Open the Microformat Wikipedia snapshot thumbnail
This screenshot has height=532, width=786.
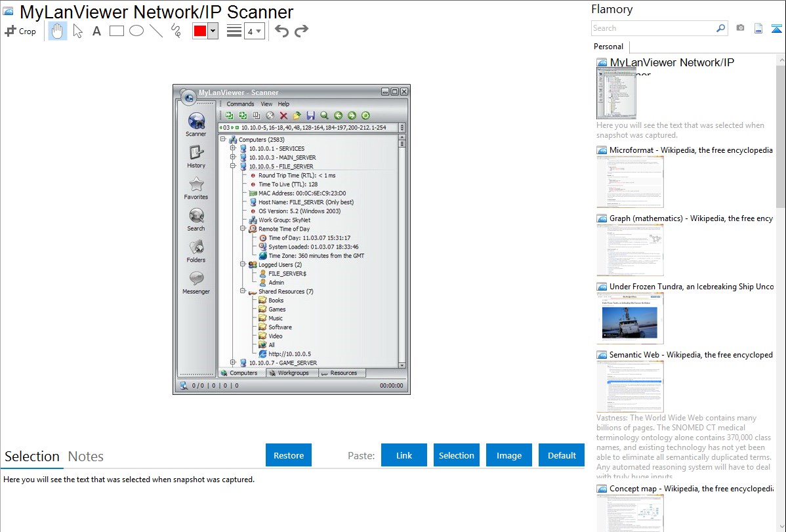[630, 182]
